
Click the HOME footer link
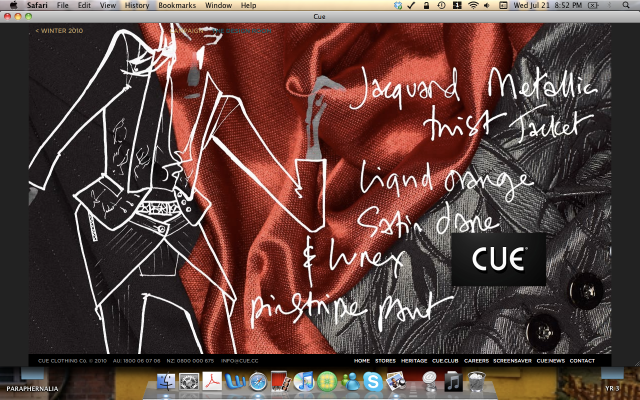point(362,361)
